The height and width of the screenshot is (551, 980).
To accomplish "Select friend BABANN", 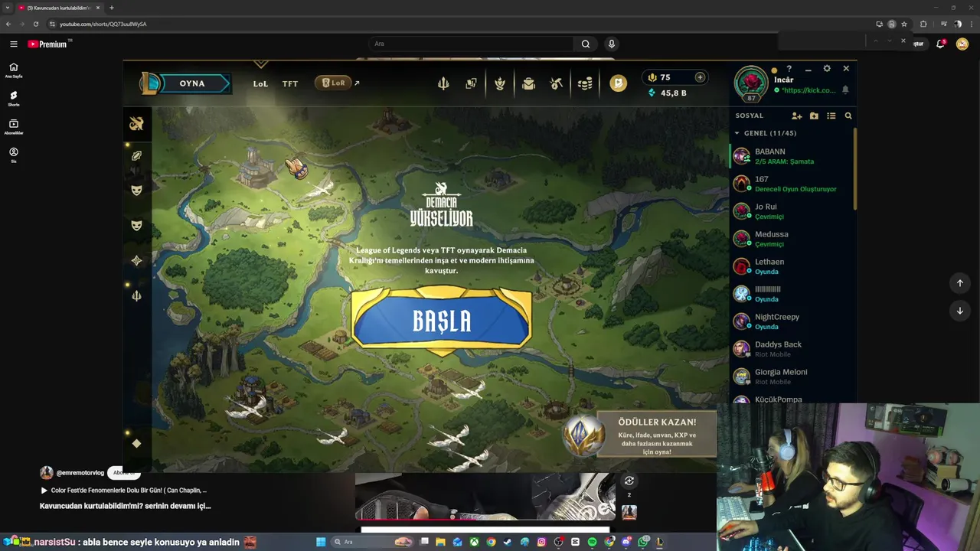I will [x=792, y=156].
